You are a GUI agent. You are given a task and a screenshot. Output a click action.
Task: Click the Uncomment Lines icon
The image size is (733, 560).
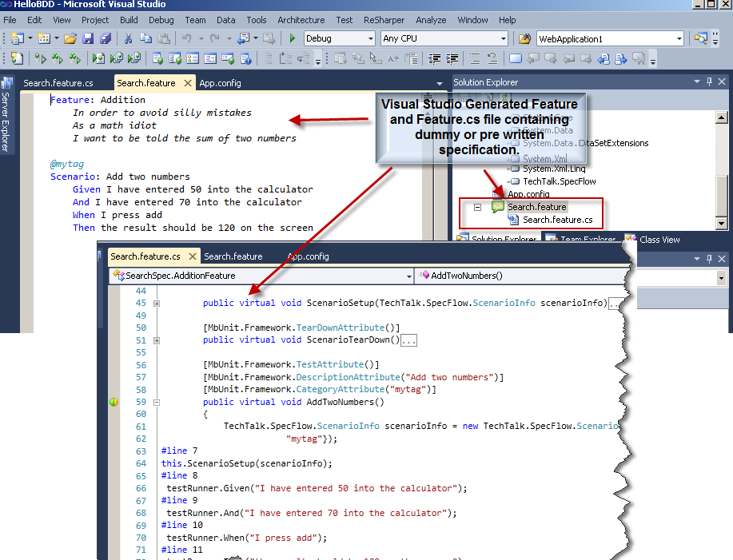tap(492, 58)
